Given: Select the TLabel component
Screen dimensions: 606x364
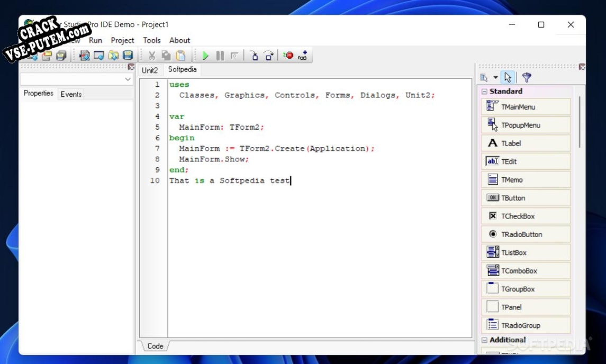Looking at the screenshot, I should [526, 143].
